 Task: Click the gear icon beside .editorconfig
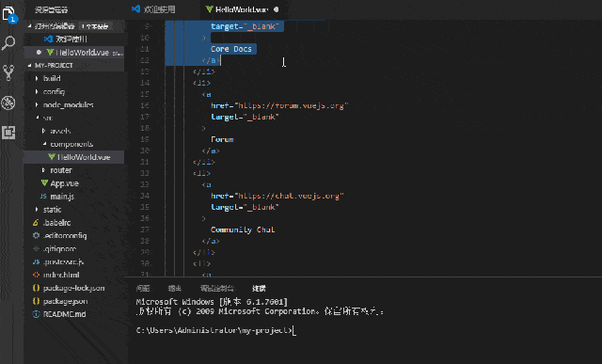pos(36,235)
